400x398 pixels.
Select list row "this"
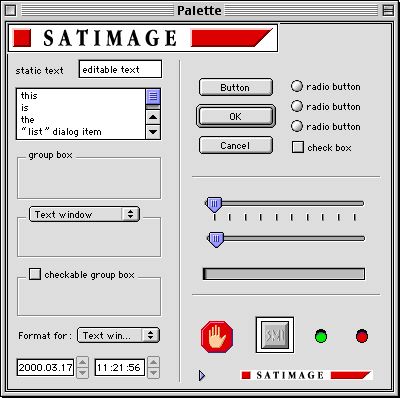coord(81,96)
